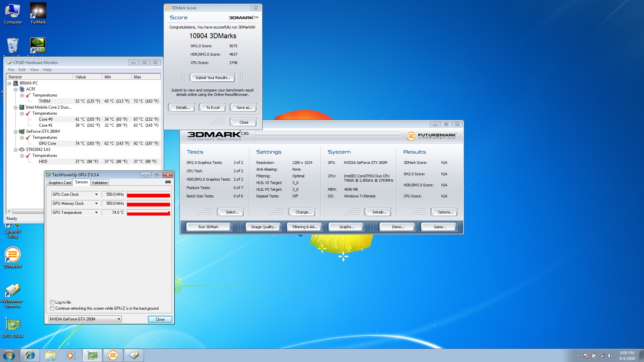The width and height of the screenshot is (644, 362).
Task: Click the volume speaker tray icon
Action: point(610,356)
